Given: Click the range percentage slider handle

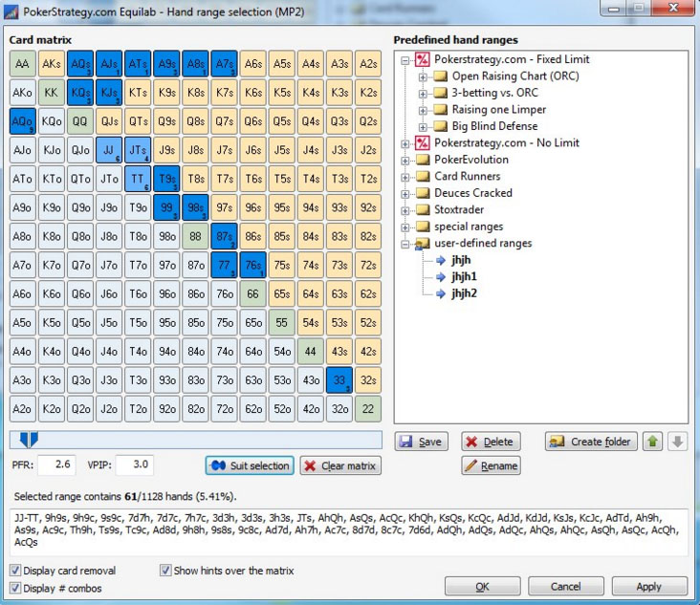Looking at the screenshot, I should pos(30,439).
